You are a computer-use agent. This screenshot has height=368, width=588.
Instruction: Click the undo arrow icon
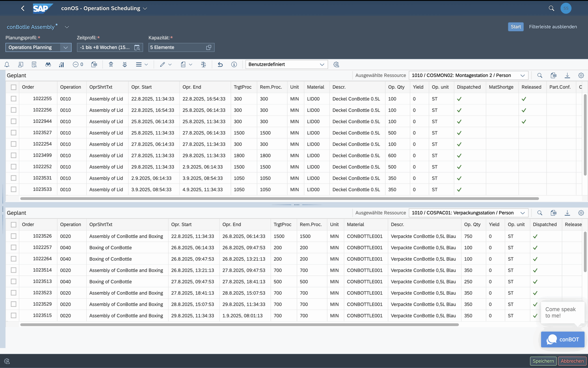click(x=220, y=65)
